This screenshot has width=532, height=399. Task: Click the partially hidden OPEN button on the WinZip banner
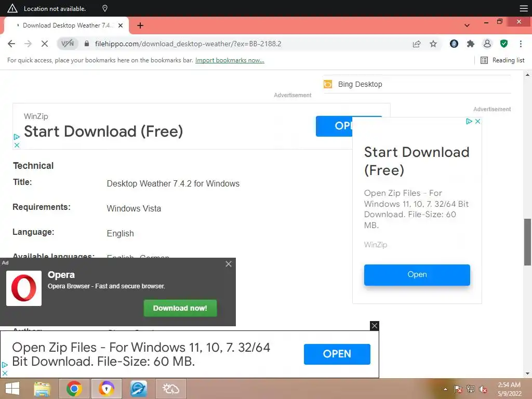(x=334, y=126)
